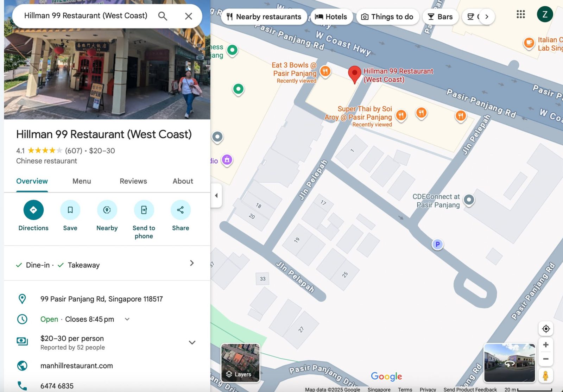Click Send Product Feedback link
Image resolution: width=563 pixels, height=392 pixels.
tap(470, 390)
